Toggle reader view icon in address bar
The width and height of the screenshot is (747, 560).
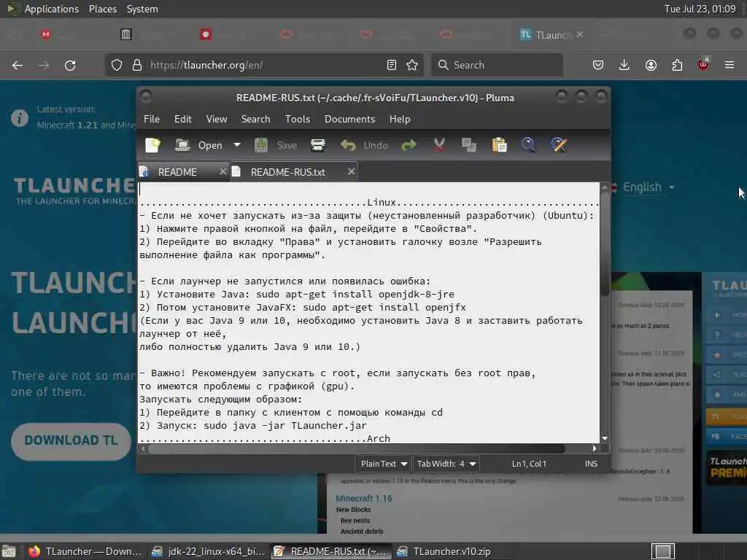[392, 65]
